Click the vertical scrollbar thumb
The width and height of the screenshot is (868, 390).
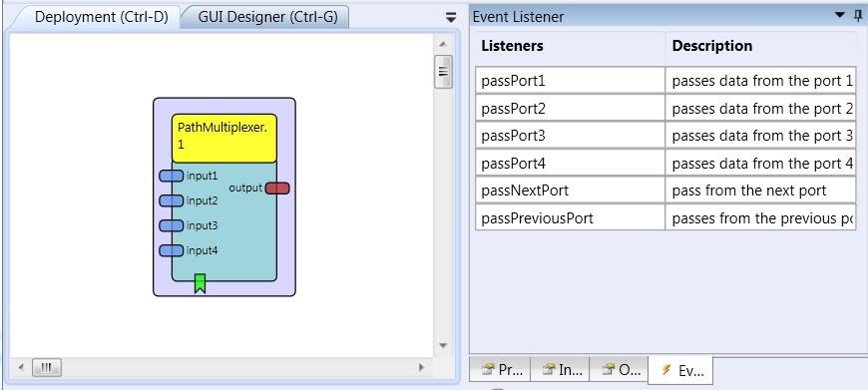(x=443, y=72)
